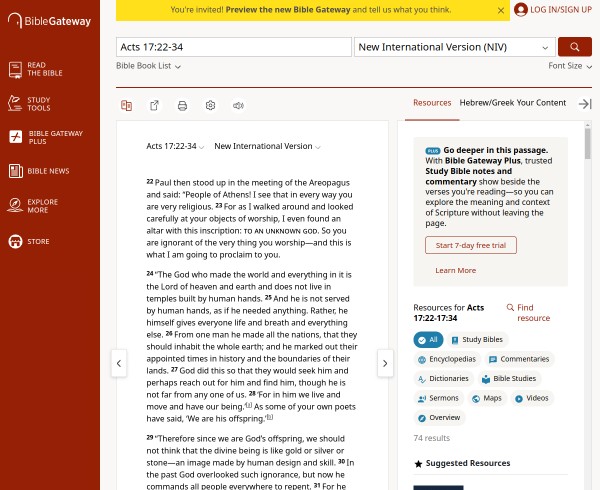Click the Find resource link

(x=533, y=313)
